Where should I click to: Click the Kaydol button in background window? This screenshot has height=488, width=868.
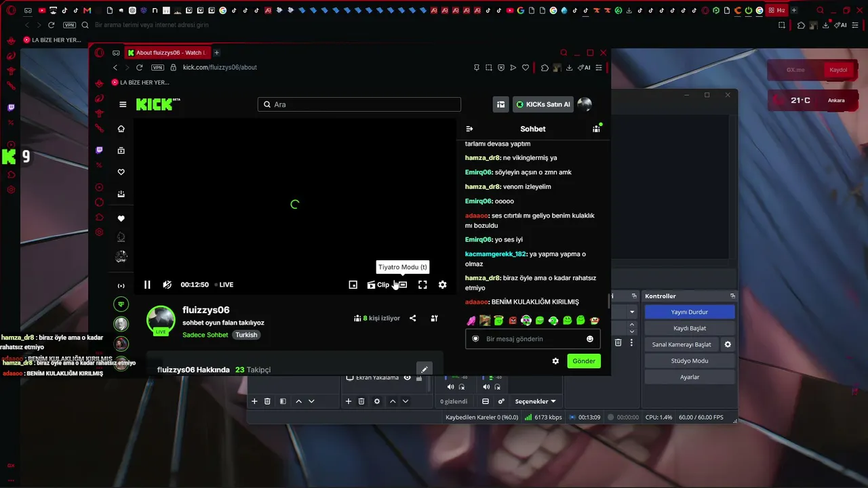[x=838, y=70]
